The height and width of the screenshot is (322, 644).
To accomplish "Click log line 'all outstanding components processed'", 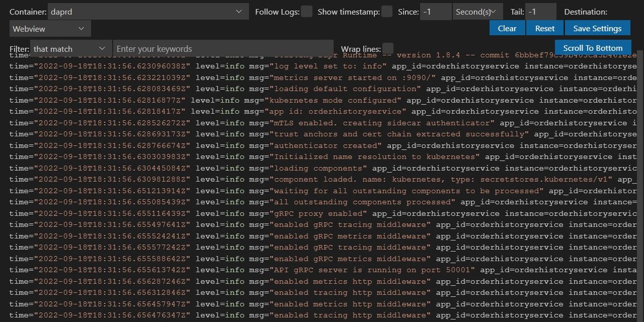I will coord(322,202).
